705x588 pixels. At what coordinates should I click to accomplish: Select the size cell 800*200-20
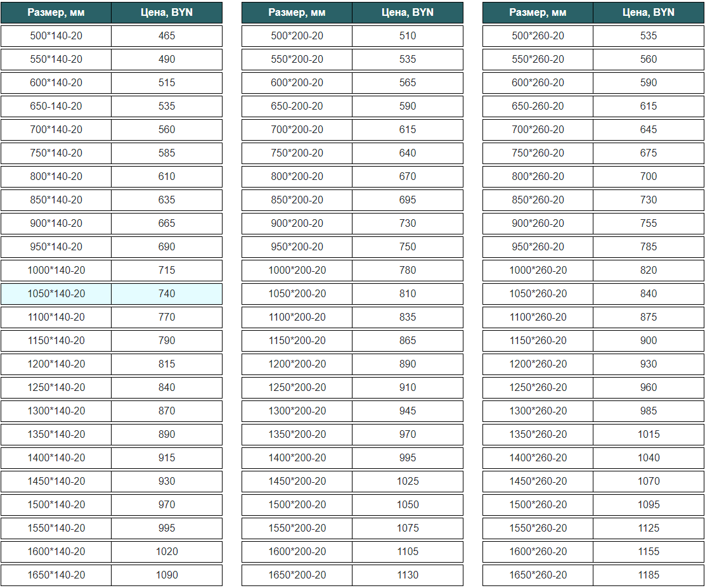click(x=297, y=177)
